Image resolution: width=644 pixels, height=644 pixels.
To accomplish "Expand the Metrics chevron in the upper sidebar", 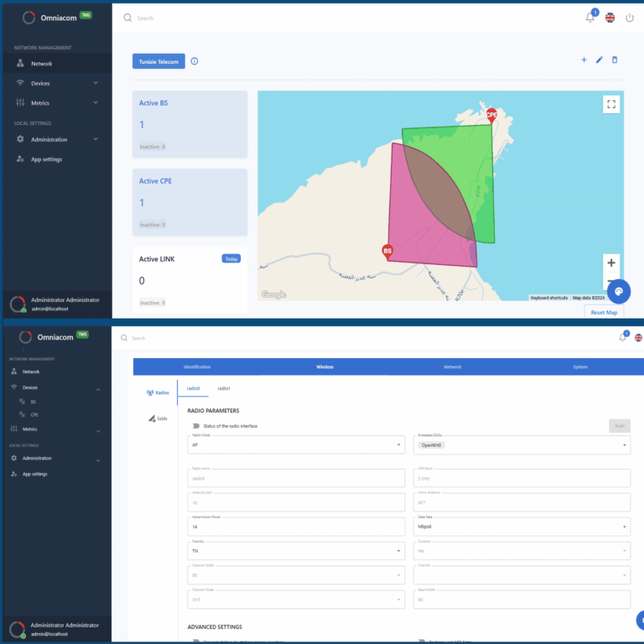I will [96, 102].
